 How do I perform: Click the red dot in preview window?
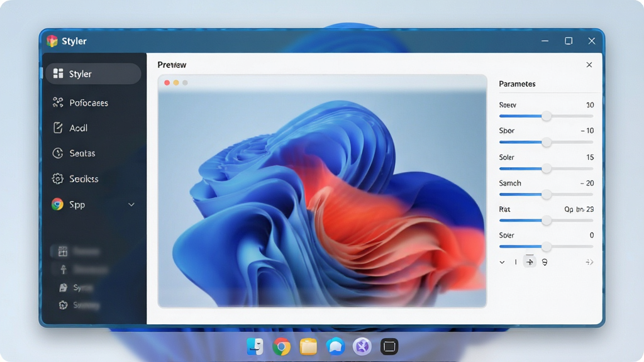pos(167,83)
